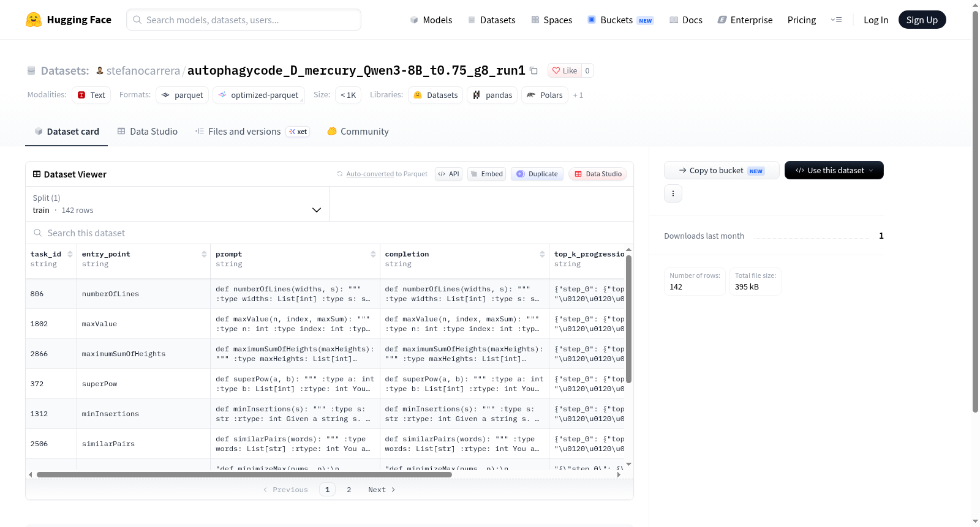
Task: Select the Text modality tag
Action: (x=91, y=95)
